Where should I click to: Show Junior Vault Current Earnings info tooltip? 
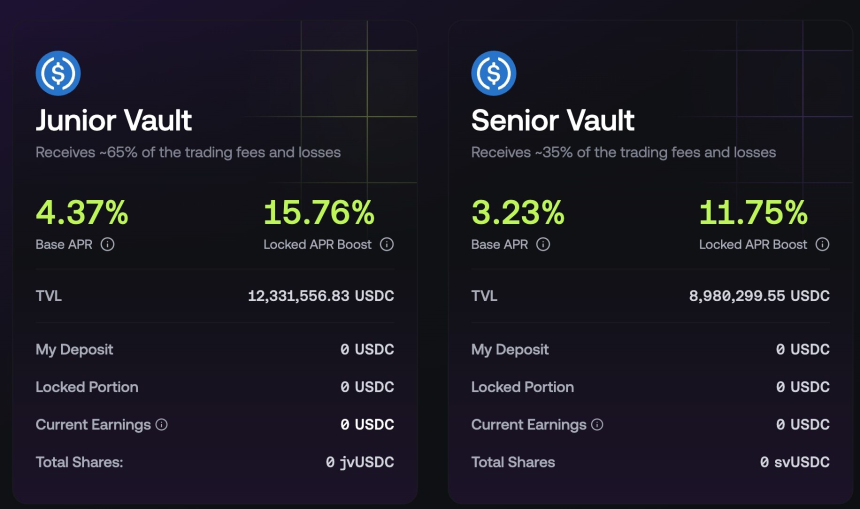coord(161,424)
